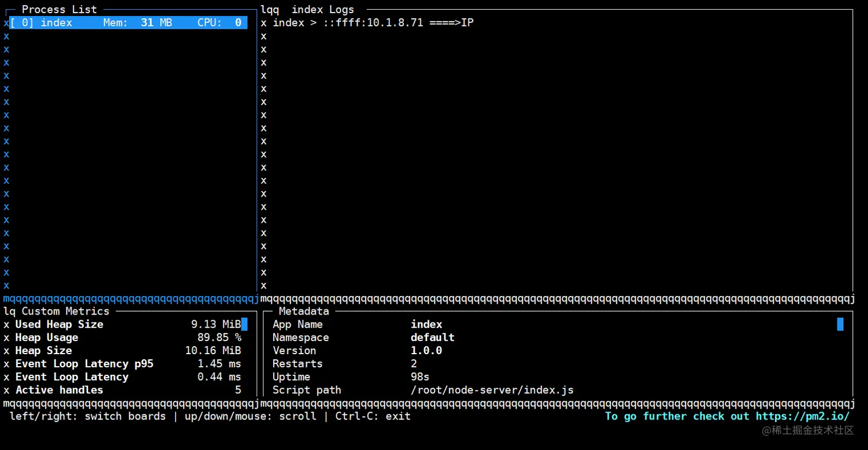Image resolution: width=868 pixels, height=450 pixels.
Task: Click the Process List panel title
Action: pyautogui.click(x=60, y=10)
